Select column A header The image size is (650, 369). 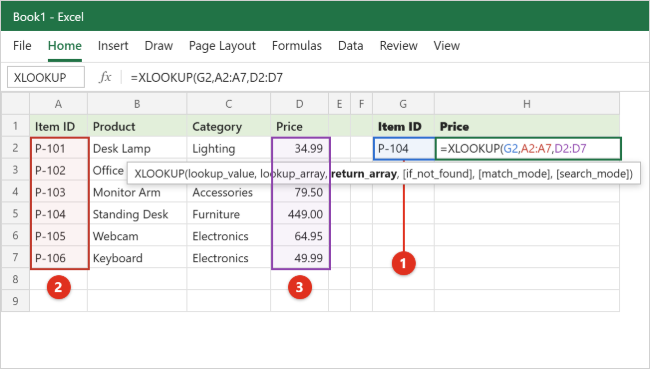58,104
